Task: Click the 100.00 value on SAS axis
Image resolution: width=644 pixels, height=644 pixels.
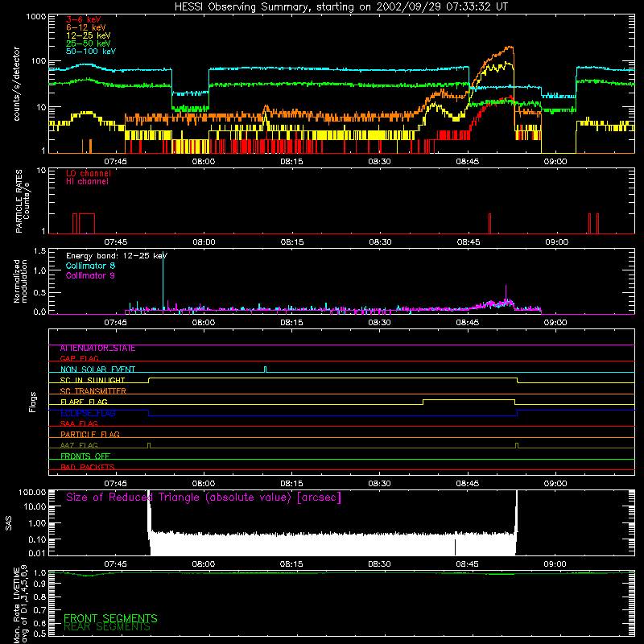Action: coord(32,492)
